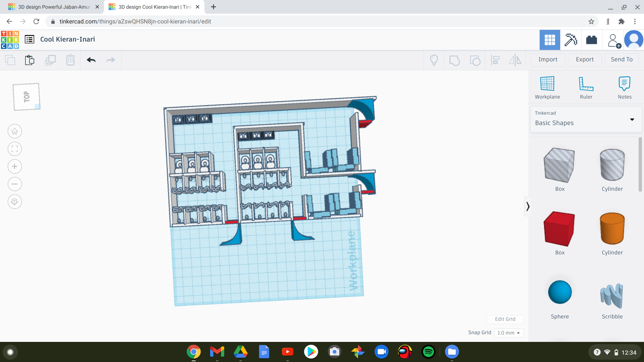Rename the design Cool Kieran-Inari title
Image resolution: width=644 pixels, height=362 pixels.
click(x=67, y=40)
